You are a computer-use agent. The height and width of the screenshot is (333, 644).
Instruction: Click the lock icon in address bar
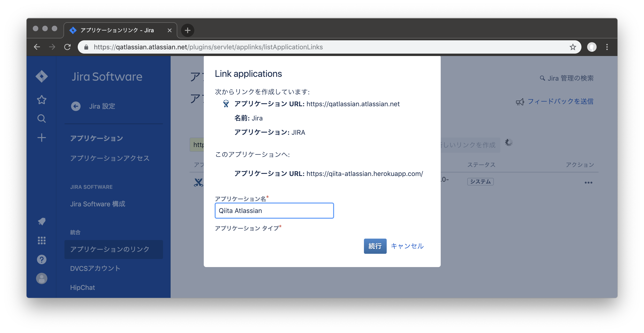click(86, 47)
